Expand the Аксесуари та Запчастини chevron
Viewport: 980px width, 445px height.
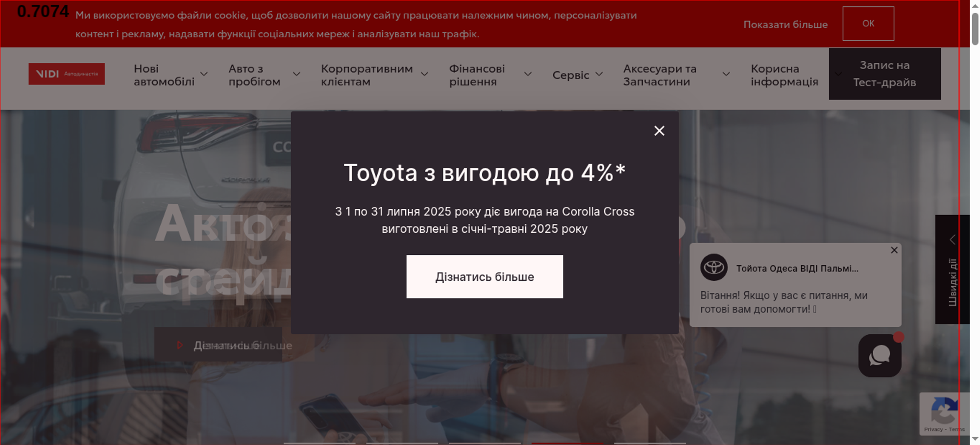726,74
